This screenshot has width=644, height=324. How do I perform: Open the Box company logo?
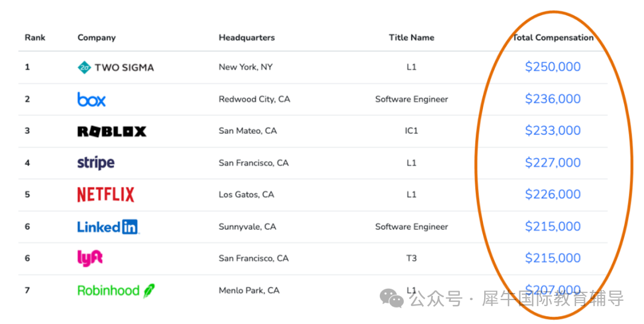[x=91, y=100]
